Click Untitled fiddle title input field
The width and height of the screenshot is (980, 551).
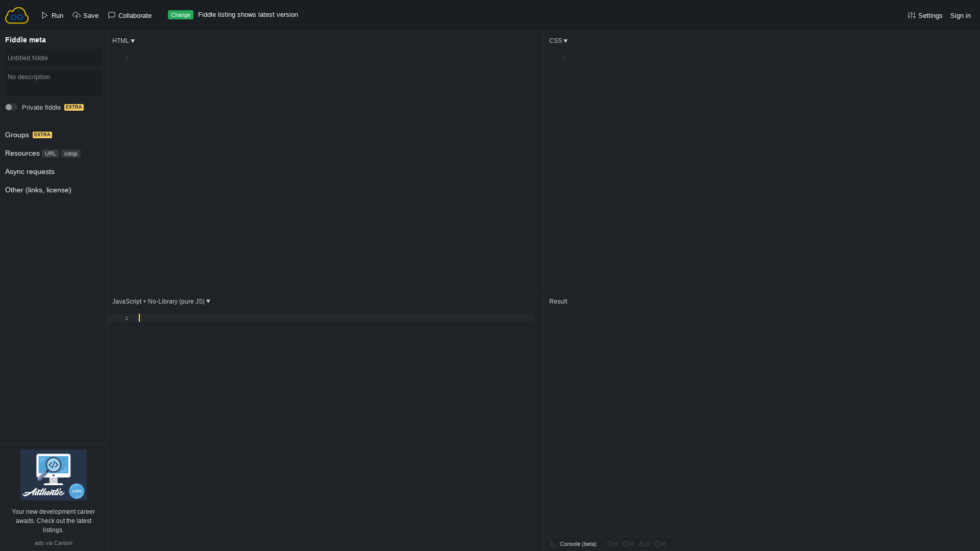pos(53,57)
